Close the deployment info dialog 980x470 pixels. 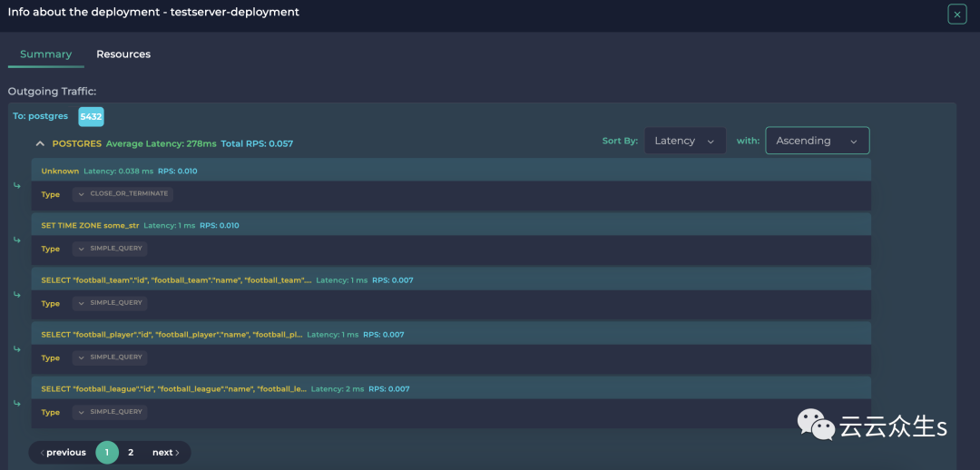pos(957,14)
